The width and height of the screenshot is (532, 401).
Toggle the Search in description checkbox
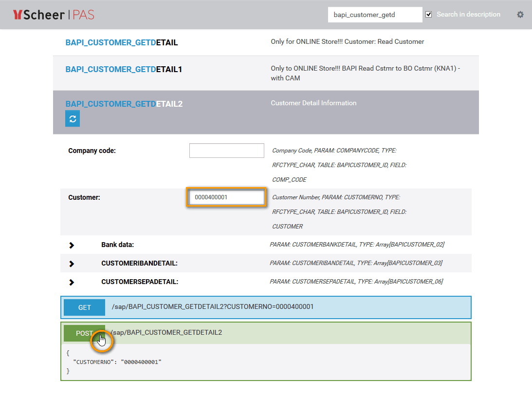pyautogui.click(x=429, y=15)
